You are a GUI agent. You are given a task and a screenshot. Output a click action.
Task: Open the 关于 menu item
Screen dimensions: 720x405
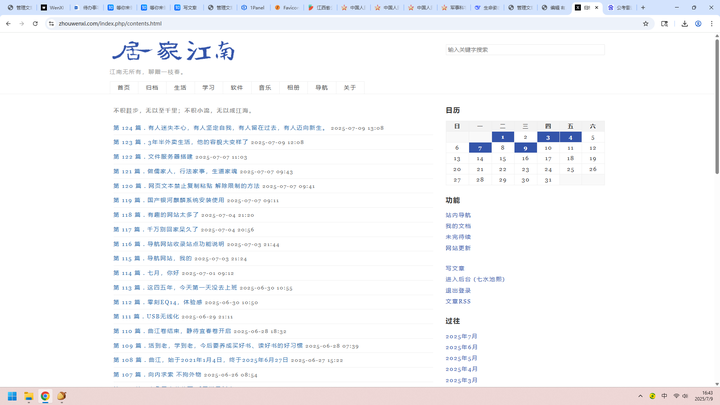(350, 88)
